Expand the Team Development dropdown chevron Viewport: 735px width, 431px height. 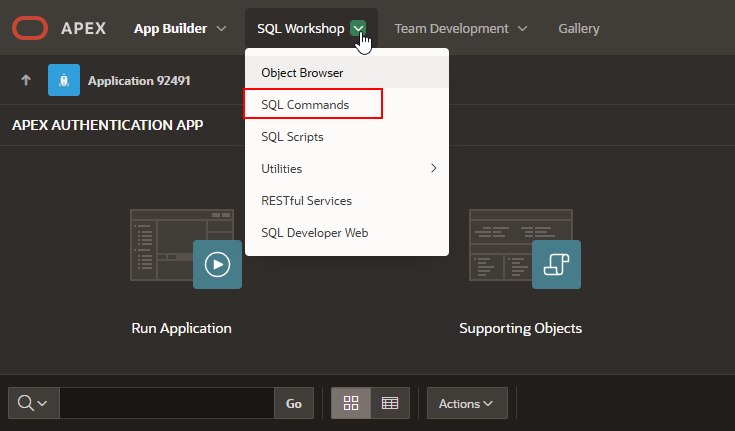[x=522, y=29]
